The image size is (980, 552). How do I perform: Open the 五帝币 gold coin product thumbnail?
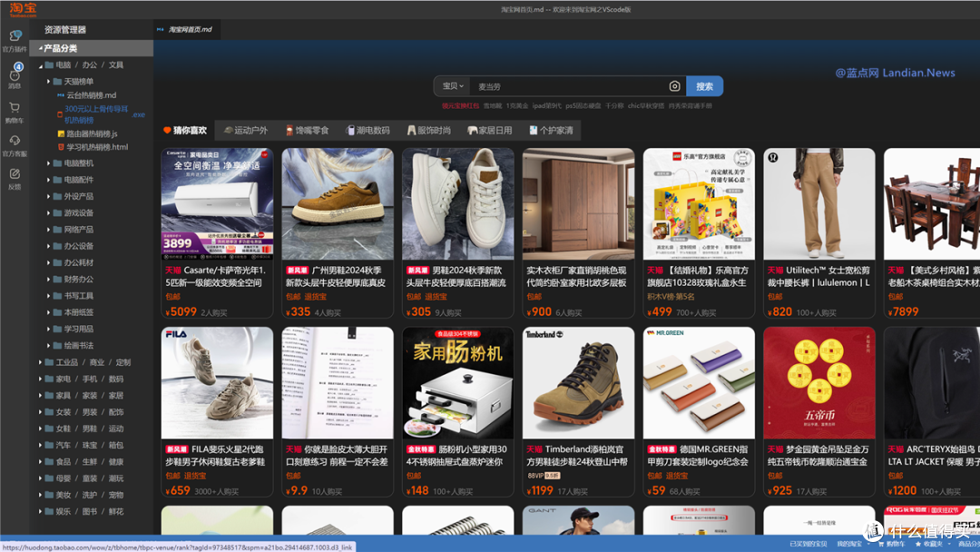point(819,382)
